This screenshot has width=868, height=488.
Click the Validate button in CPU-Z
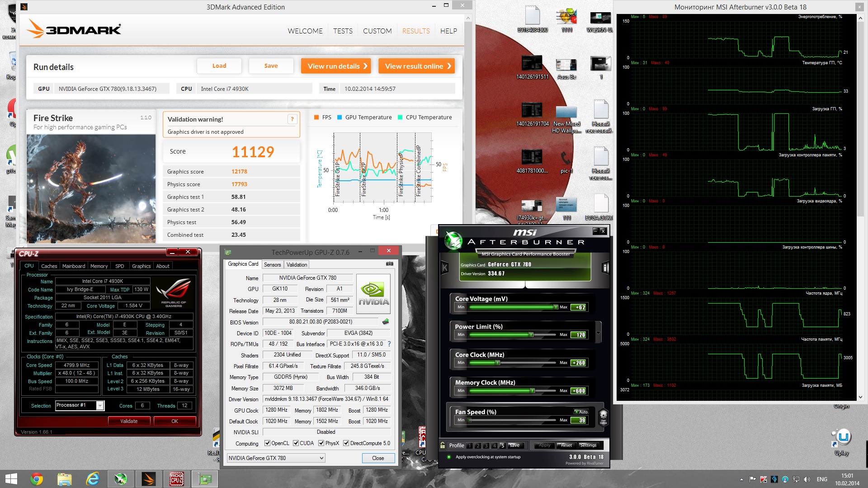pos(129,421)
